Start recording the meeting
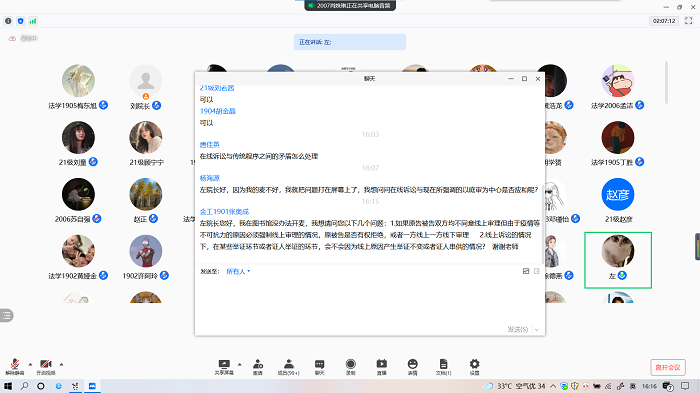 [351, 367]
